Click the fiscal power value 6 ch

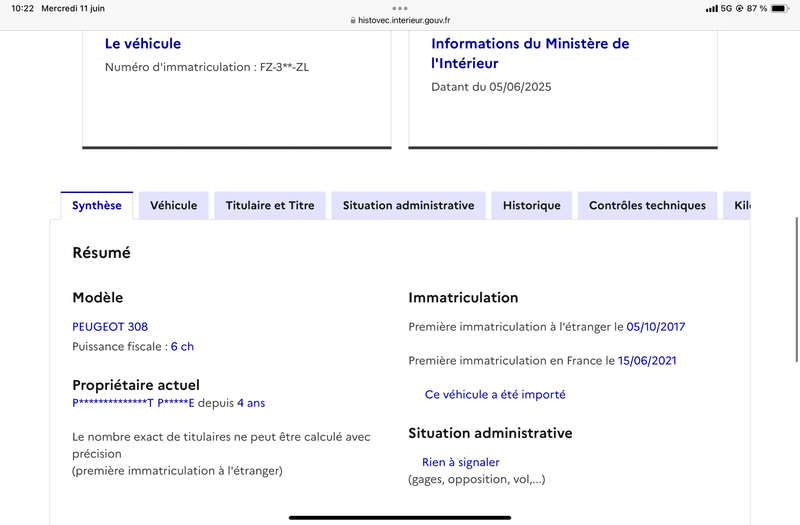coord(182,346)
